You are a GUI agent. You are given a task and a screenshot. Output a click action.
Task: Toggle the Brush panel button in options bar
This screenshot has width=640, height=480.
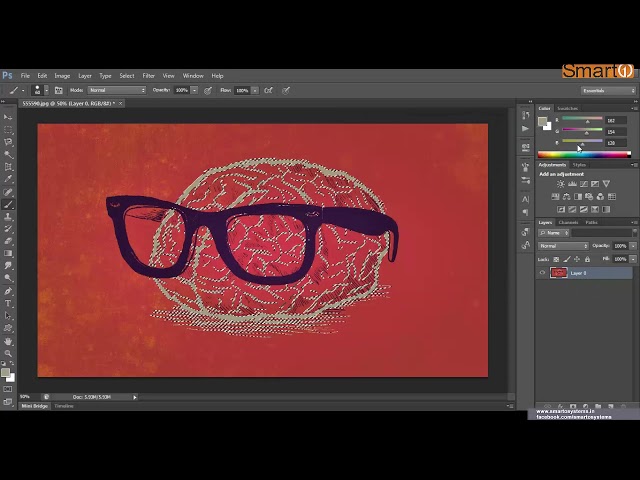pos(58,90)
